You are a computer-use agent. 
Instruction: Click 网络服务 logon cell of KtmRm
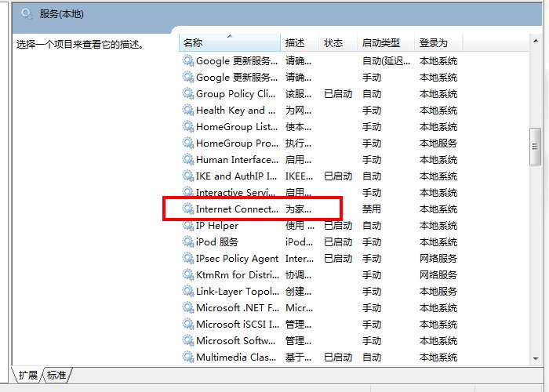(438, 274)
